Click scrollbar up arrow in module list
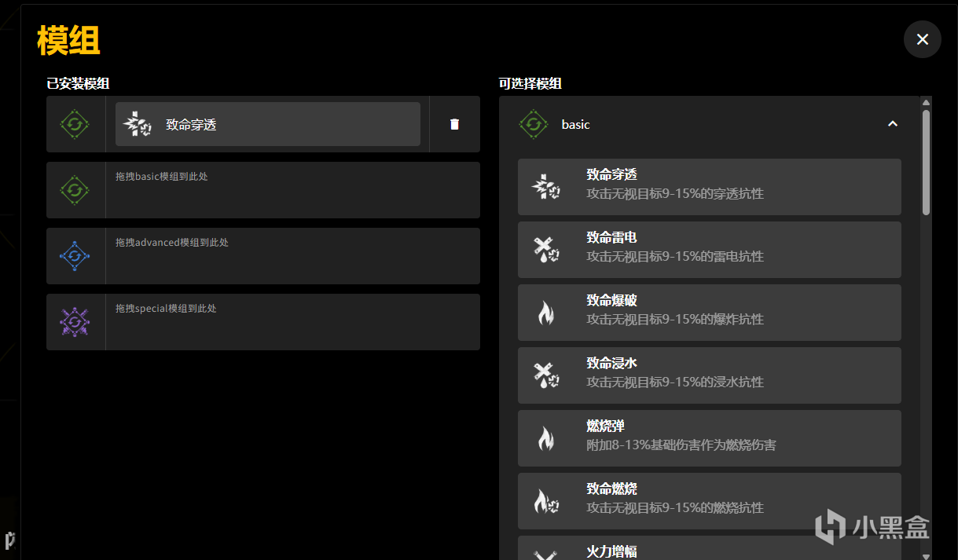 [926, 102]
